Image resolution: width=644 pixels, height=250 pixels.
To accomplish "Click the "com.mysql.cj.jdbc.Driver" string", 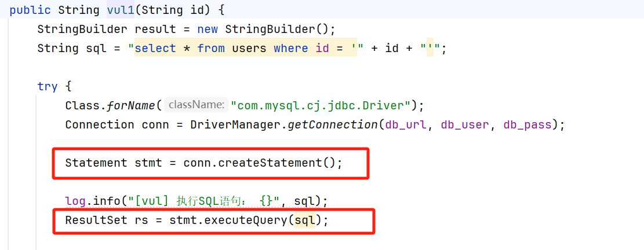I will (x=321, y=106).
